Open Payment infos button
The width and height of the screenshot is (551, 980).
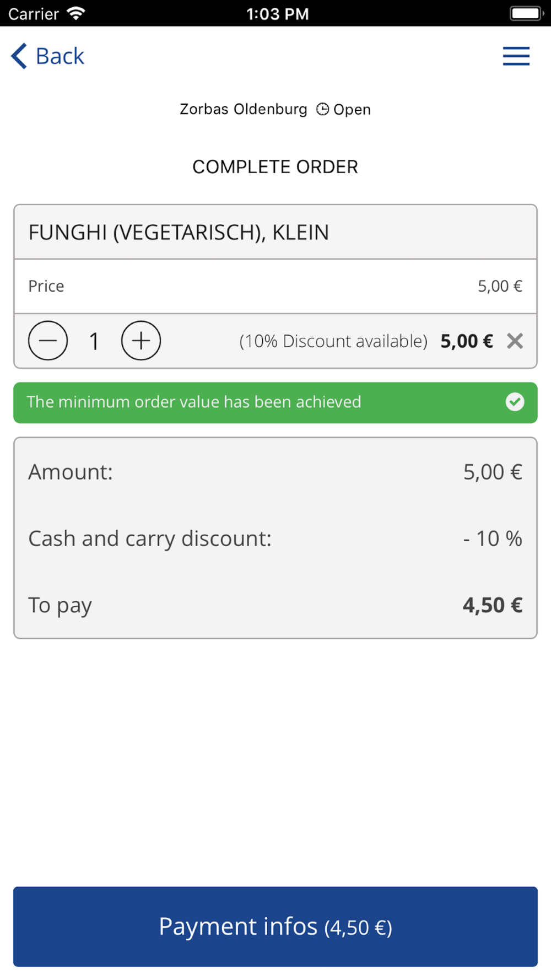275,927
